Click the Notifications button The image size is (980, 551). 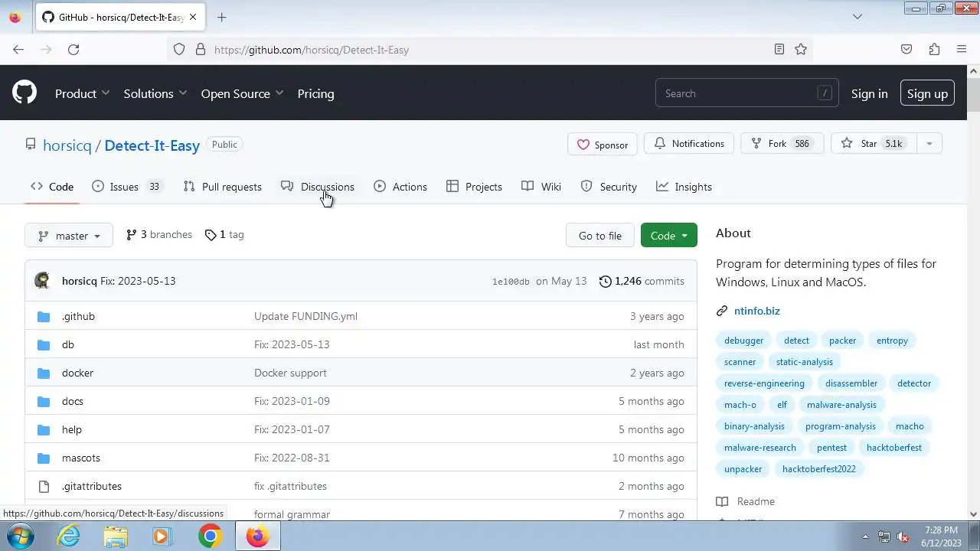point(689,144)
